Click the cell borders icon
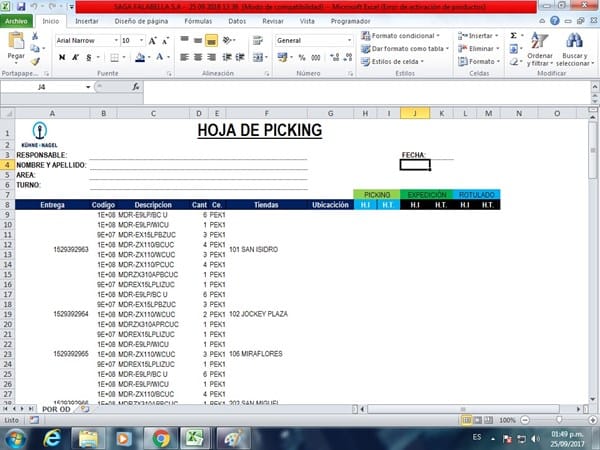 (114, 57)
